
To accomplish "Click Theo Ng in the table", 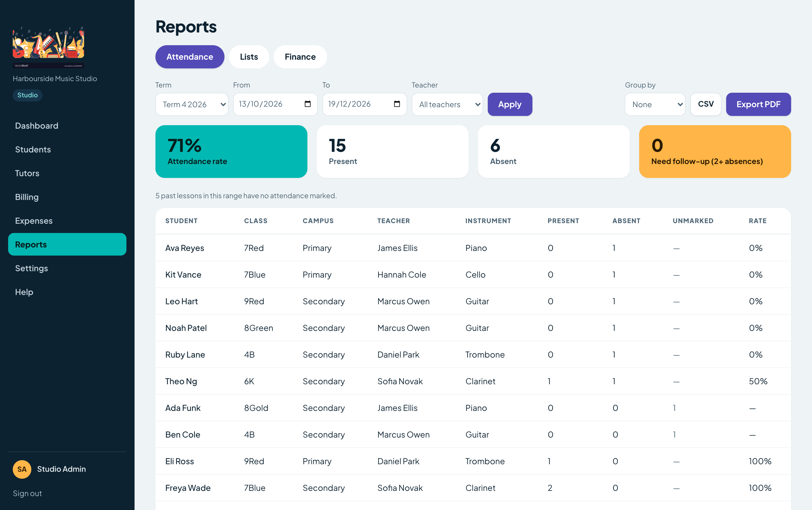I will [x=181, y=381].
